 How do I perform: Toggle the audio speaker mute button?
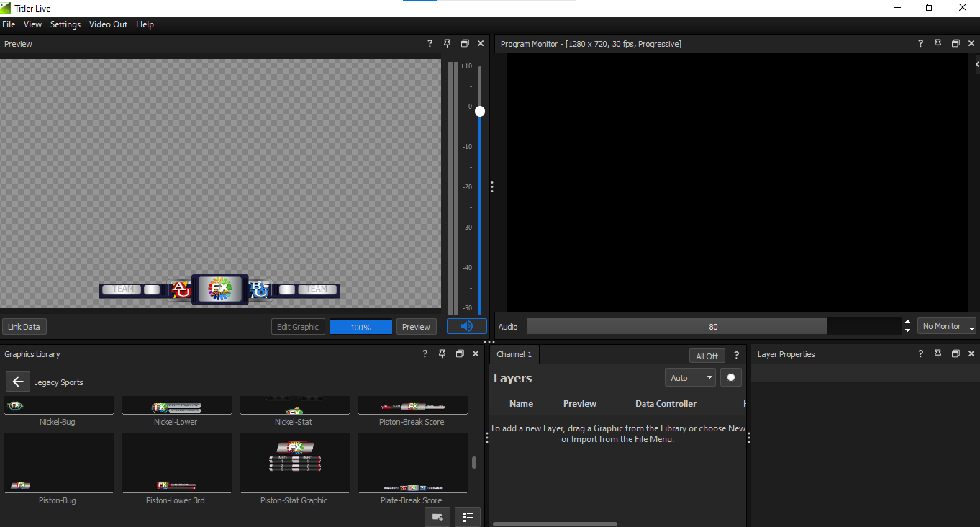[x=467, y=326]
